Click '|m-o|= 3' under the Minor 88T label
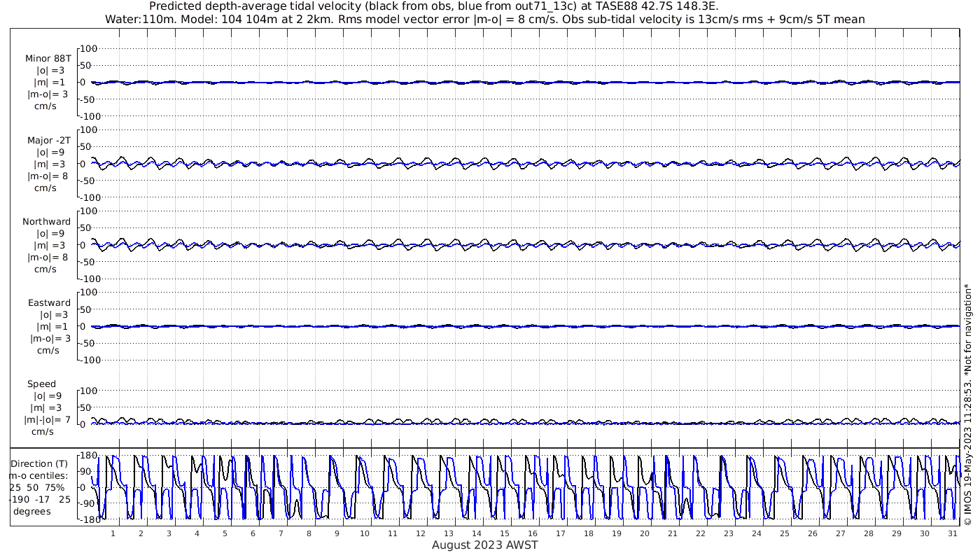The height and width of the screenshot is (560, 980). click(48, 94)
